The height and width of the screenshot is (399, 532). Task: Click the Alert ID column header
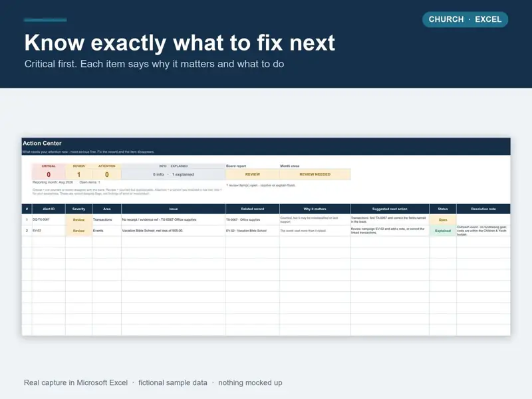[49, 209]
